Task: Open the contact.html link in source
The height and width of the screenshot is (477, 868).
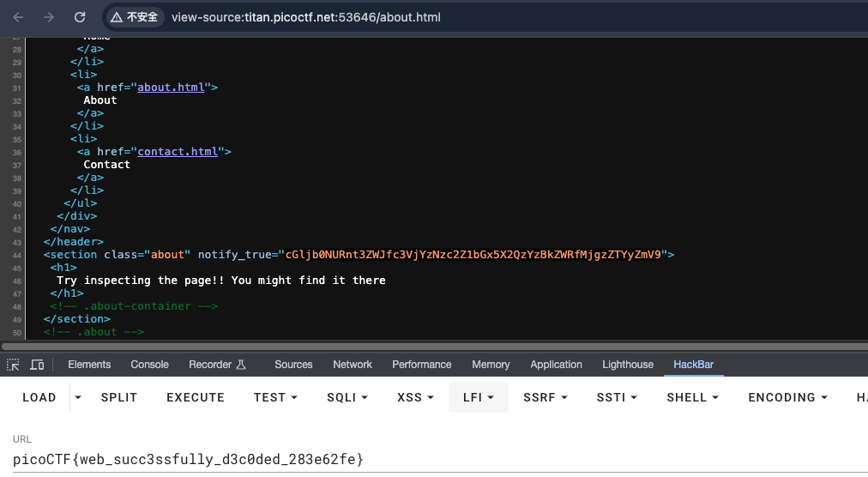Action: pos(178,151)
